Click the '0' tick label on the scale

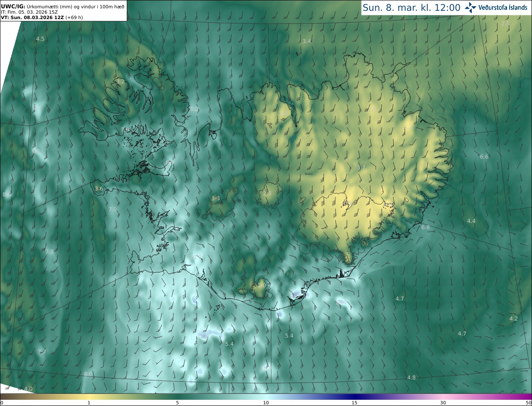pos(2,403)
